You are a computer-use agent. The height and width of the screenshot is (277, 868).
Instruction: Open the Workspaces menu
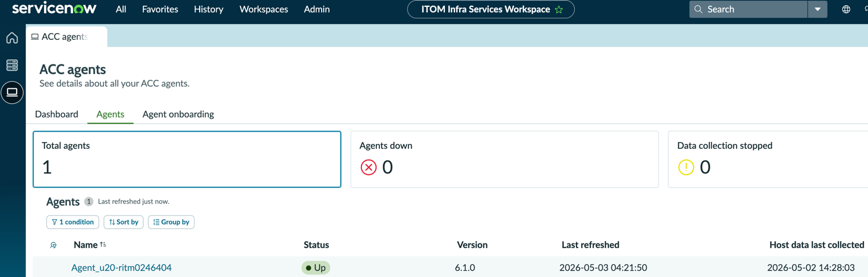(263, 9)
